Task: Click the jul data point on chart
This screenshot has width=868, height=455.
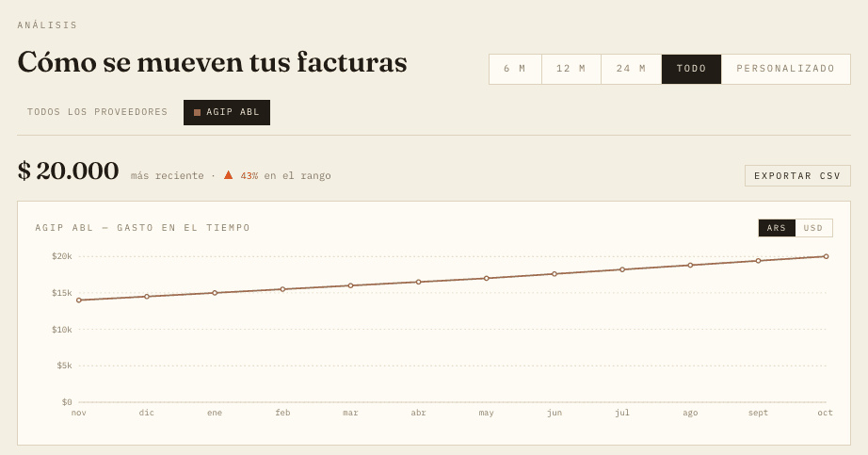Action: tap(622, 270)
